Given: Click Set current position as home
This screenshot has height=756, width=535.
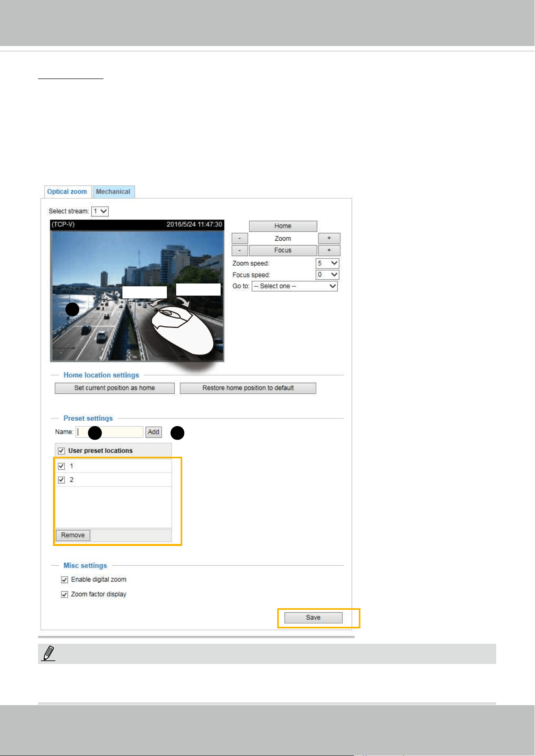Looking at the screenshot, I should tap(115, 388).
